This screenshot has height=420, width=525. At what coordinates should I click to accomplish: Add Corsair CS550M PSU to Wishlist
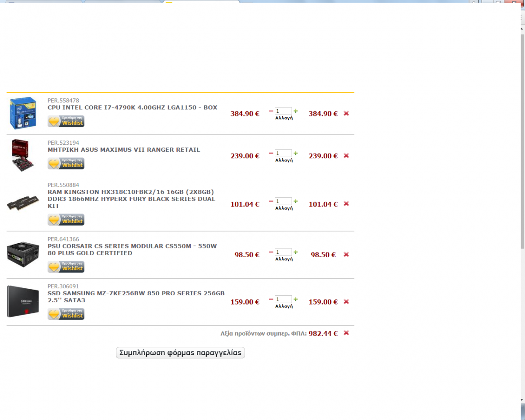coord(66,267)
